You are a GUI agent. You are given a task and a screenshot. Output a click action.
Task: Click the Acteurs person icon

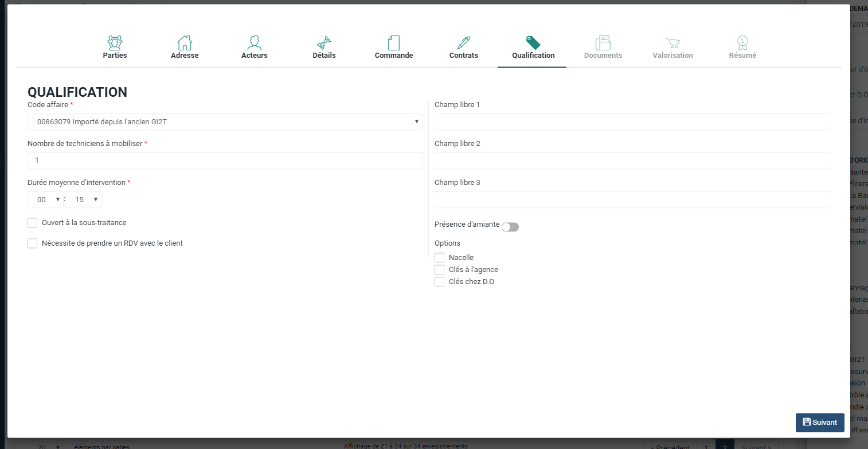point(254,42)
